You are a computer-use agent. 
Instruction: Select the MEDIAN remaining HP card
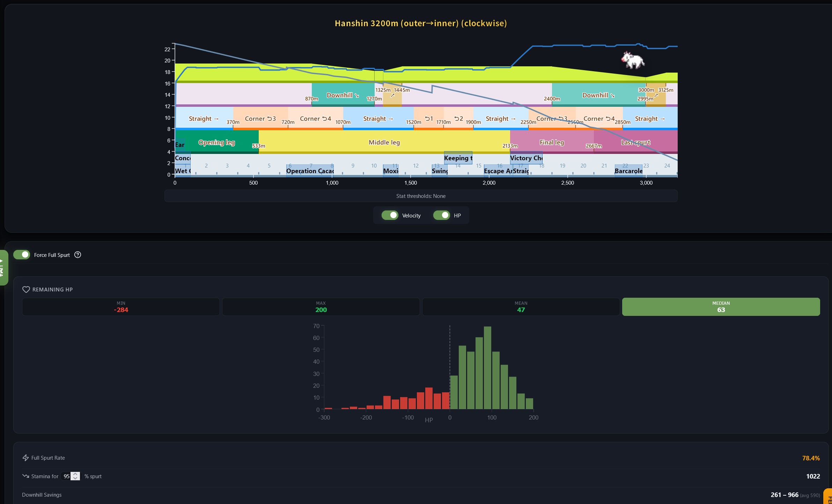pyautogui.click(x=721, y=307)
